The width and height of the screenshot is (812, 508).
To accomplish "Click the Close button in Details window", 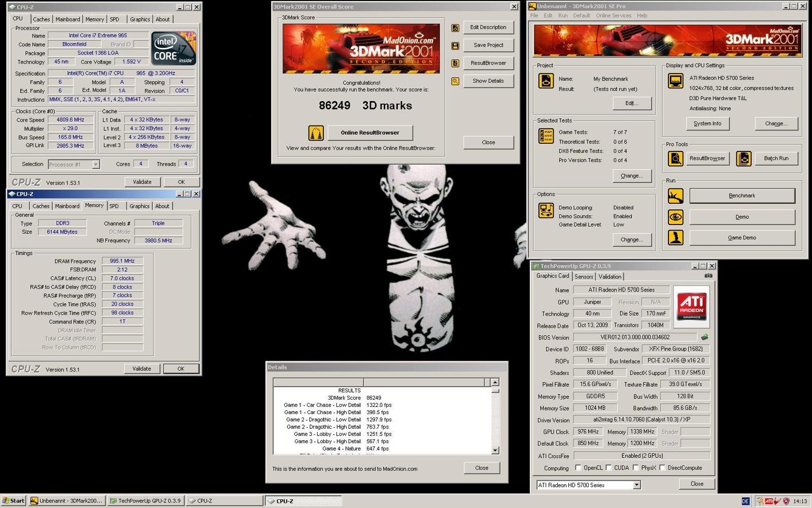I will pos(482,468).
